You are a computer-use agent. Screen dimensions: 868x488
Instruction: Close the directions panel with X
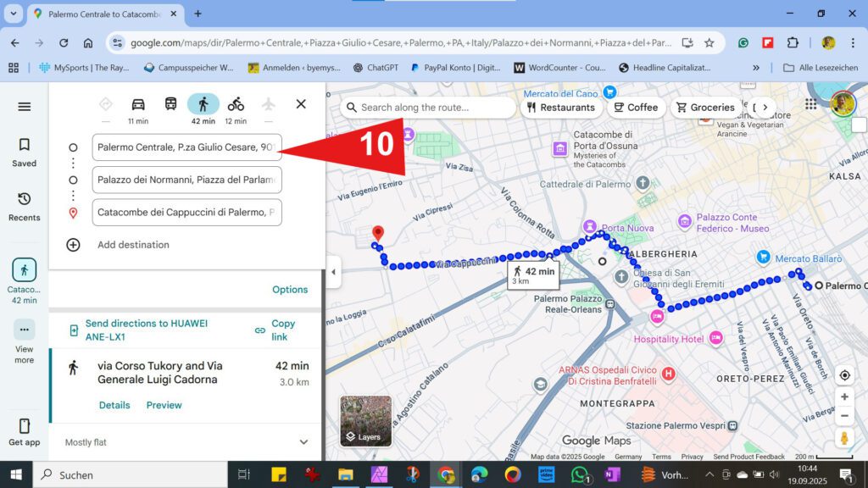[301, 104]
